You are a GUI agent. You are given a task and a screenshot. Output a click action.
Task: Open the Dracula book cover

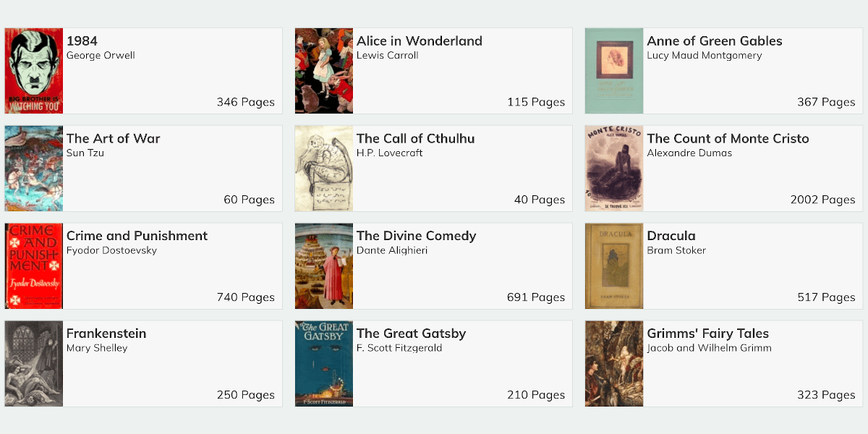(x=614, y=266)
